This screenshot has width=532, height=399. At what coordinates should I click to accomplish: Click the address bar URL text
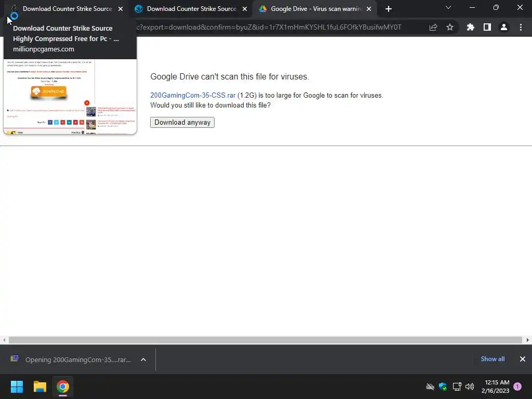[x=269, y=27]
